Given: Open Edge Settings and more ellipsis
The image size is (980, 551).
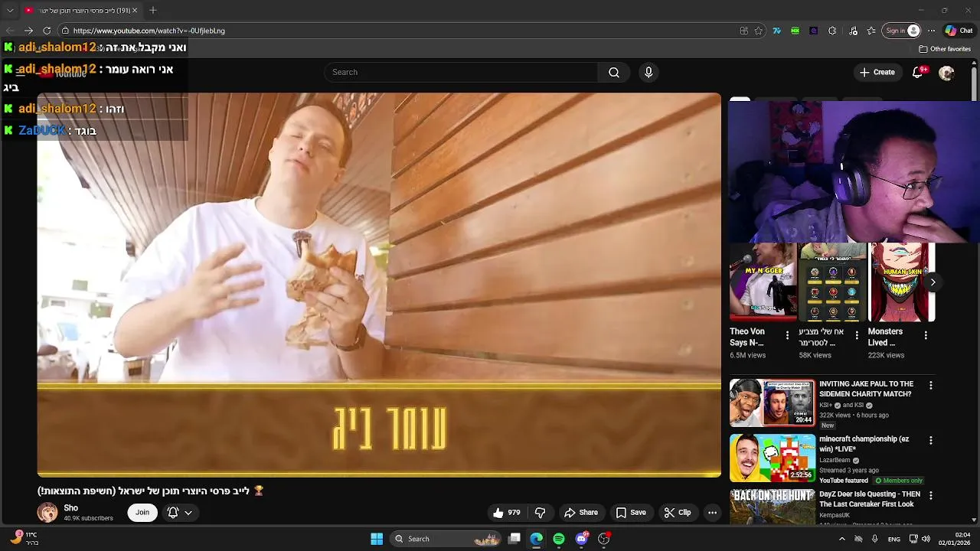Looking at the screenshot, I should (x=931, y=31).
